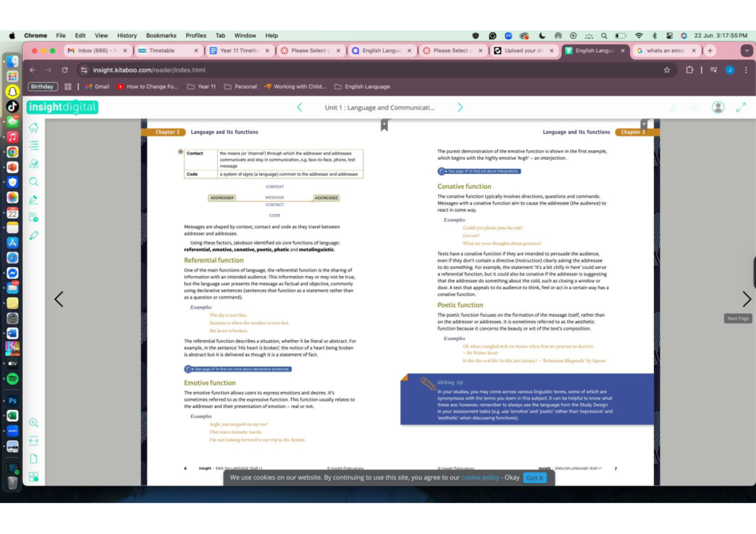Toggle bookmark ribbon at top of page

tap(384, 125)
